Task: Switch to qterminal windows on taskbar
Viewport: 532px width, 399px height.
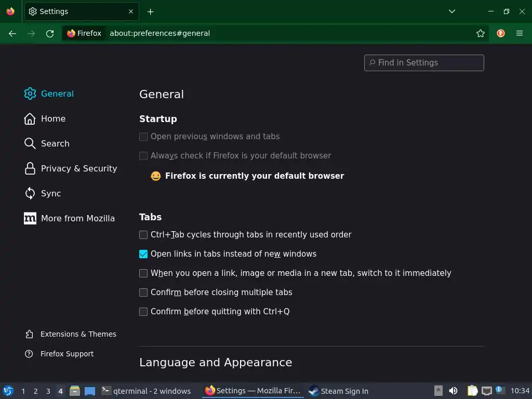Action: point(146,391)
